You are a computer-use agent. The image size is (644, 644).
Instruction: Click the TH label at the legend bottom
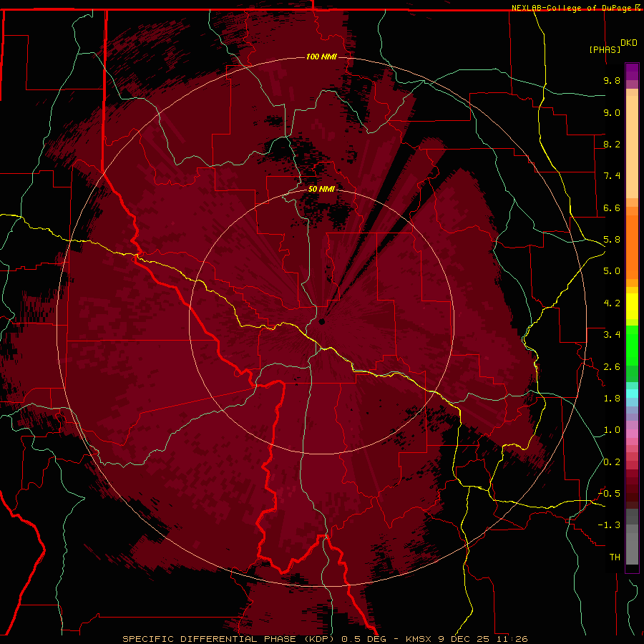615,557
